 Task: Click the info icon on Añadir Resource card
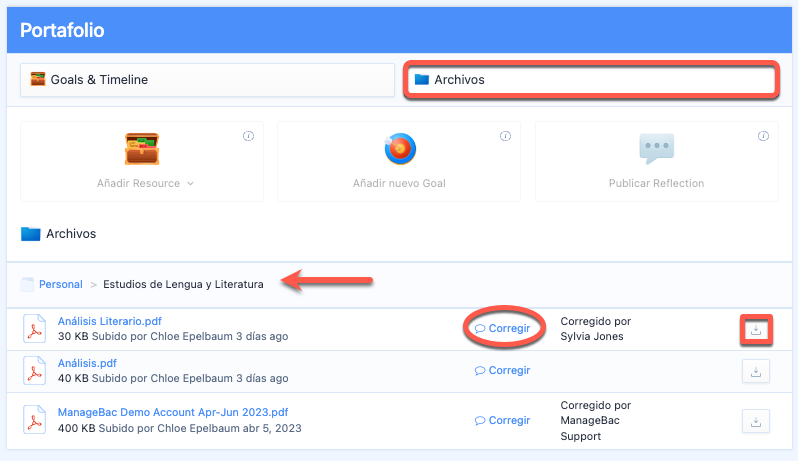point(248,136)
